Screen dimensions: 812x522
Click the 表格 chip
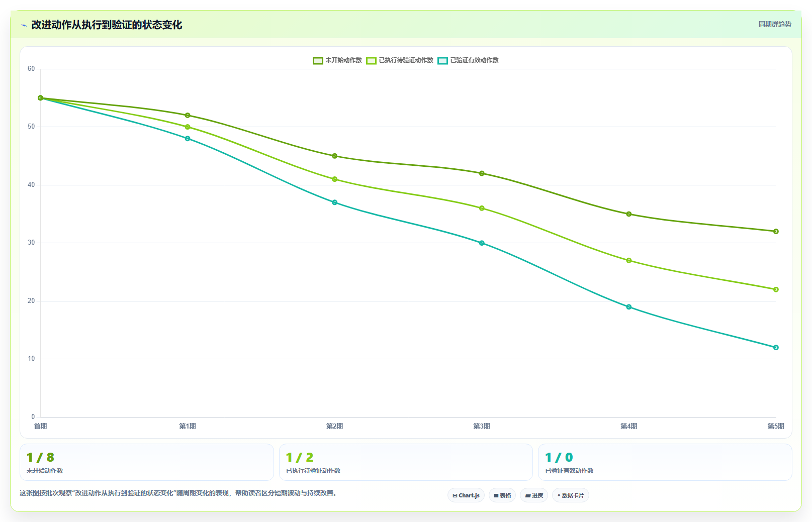point(502,495)
